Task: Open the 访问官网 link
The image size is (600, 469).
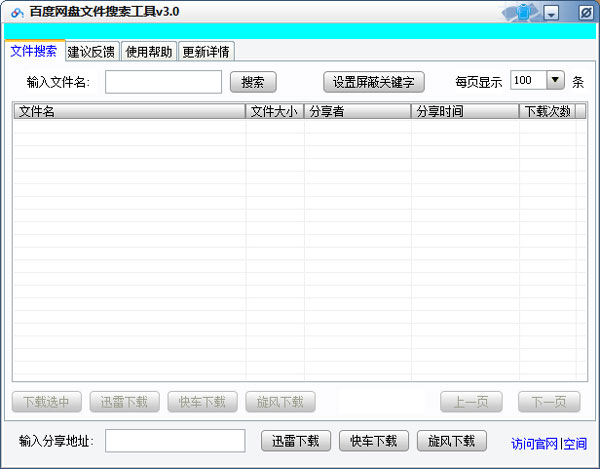Action: point(534,444)
